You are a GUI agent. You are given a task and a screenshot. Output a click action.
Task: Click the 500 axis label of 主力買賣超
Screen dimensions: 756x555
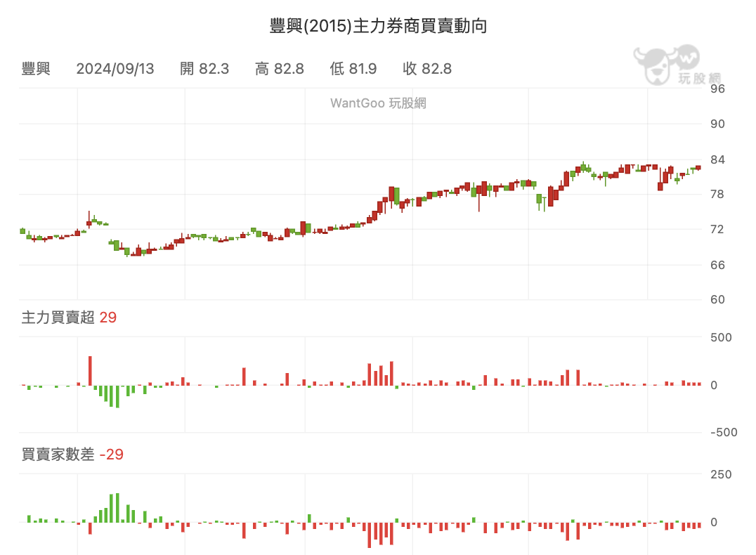[x=721, y=337]
